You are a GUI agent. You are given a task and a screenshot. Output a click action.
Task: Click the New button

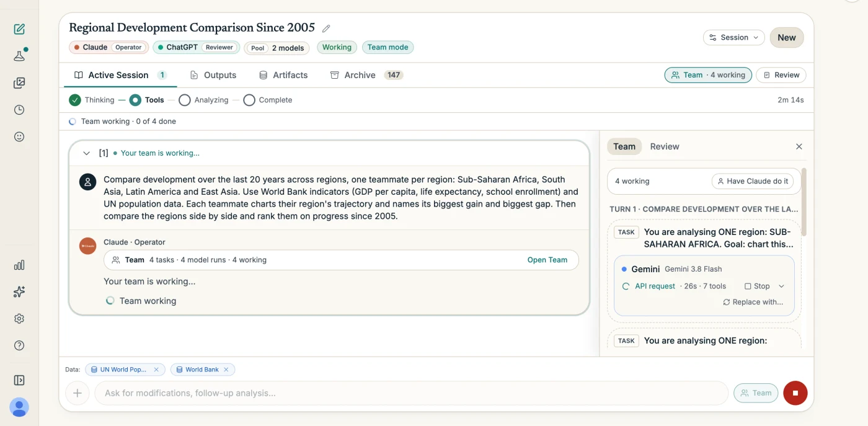pos(787,38)
